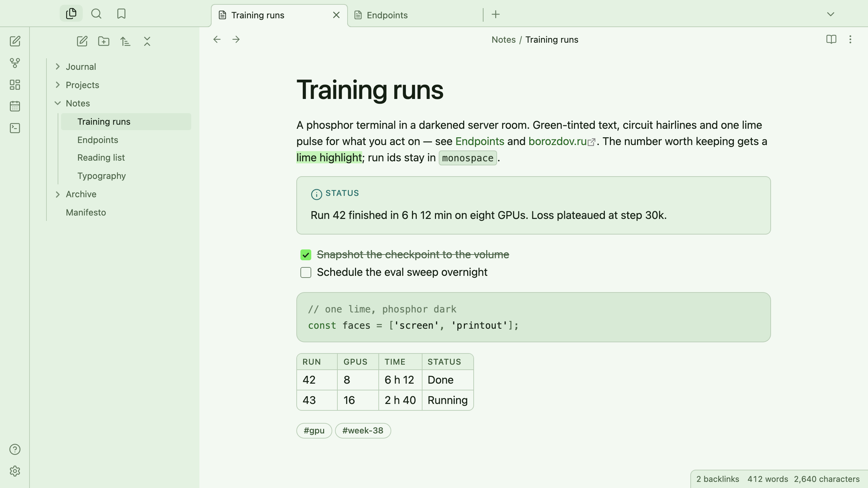Uncheck the Snapshot the checkpoint task
This screenshot has height=488, width=868.
(306, 255)
